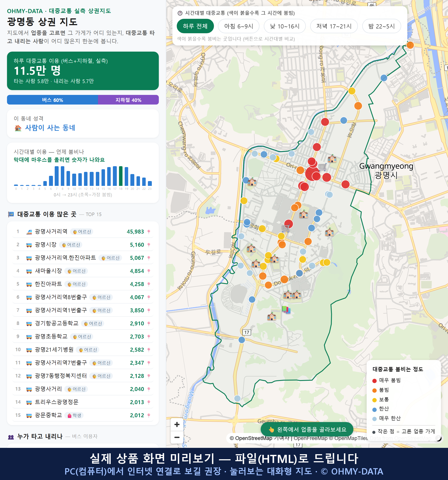
Task: Click the 11.5만 명 daily ridership figure
Action: tap(37, 71)
